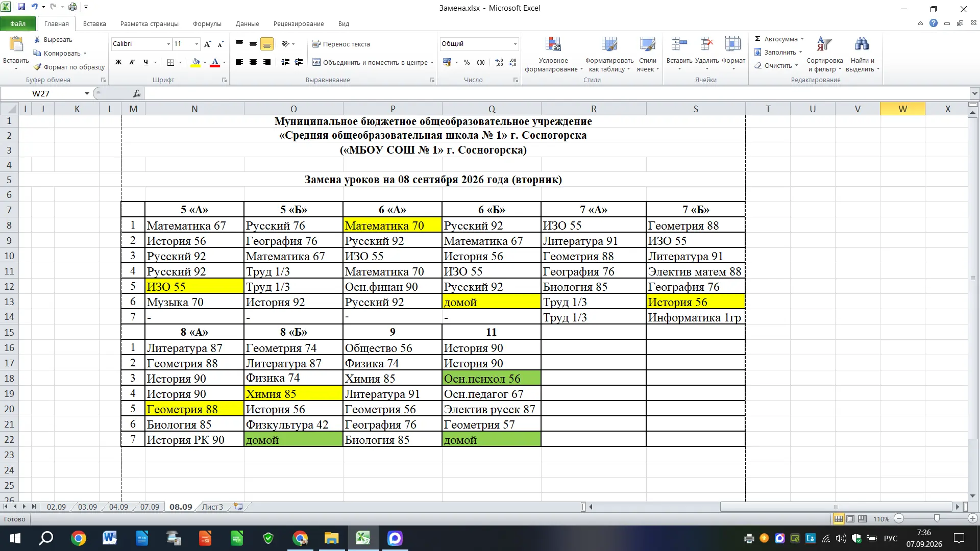Toggle underline (Ч) formatting
The width and height of the screenshot is (980, 551).
point(146,62)
